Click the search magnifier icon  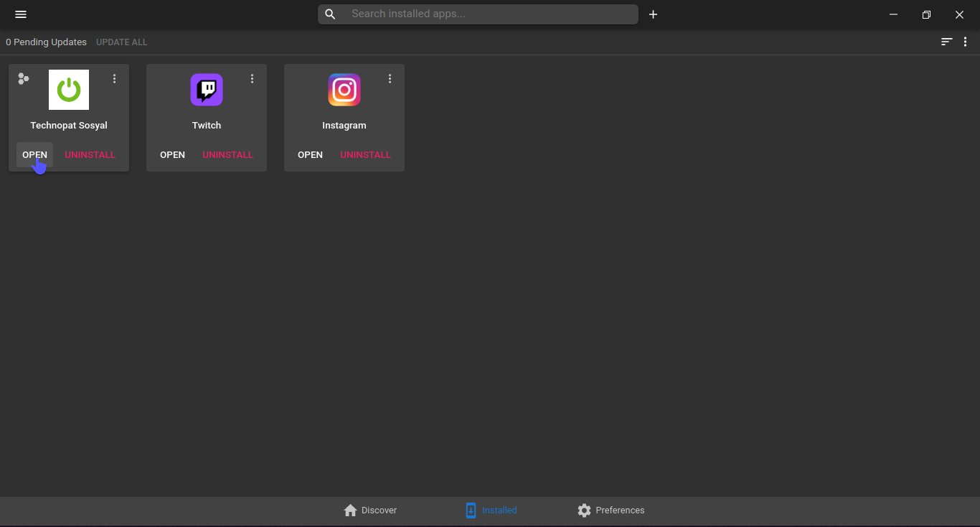tap(330, 14)
